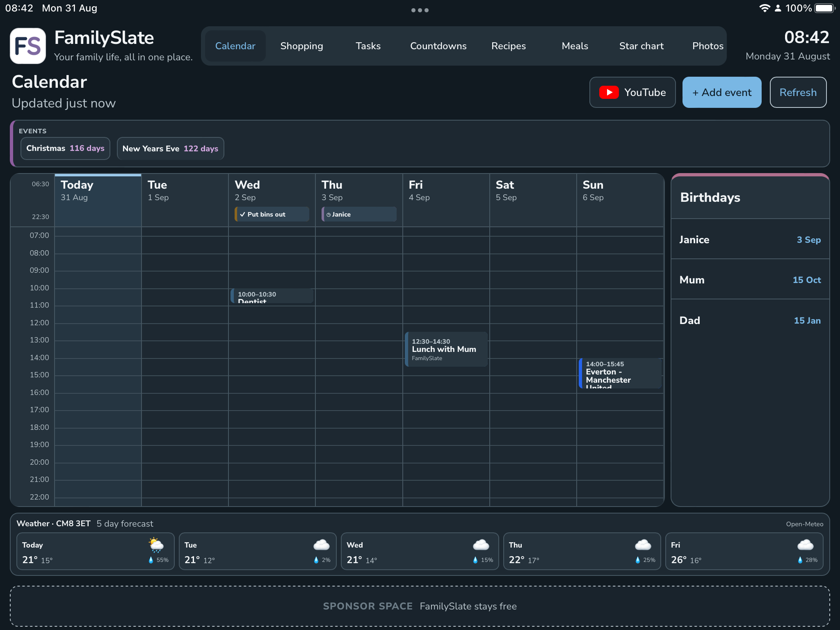Image resolution: width=840 pixels, height=630 pixels.
Task: Click the 06:30 start time label
Action: point(40,184)
